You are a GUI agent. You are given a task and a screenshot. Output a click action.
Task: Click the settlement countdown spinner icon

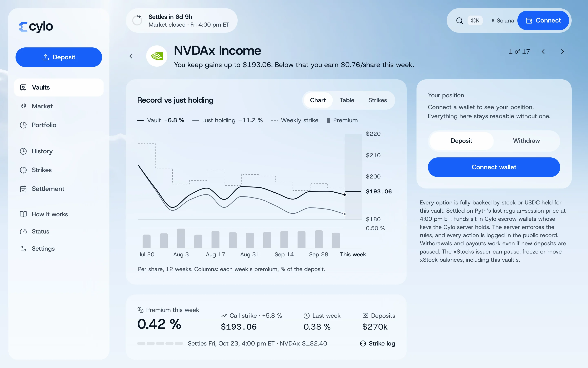tap(137, 20)
